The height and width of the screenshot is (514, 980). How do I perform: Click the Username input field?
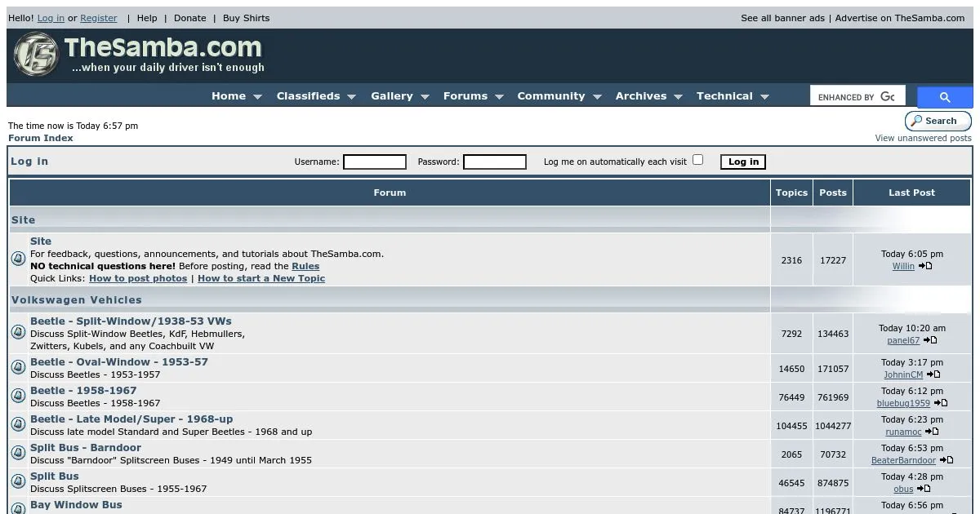coord(374,162)
